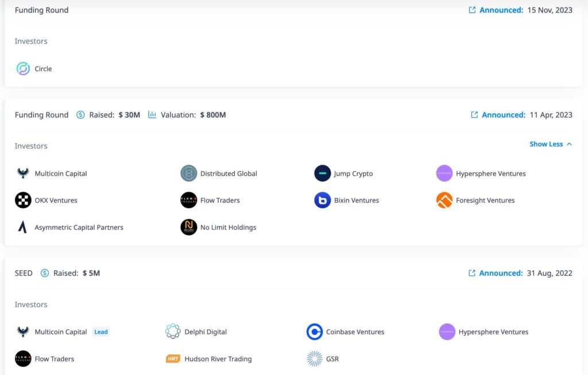588x375 pixels.
Task: Click the Multicoin Capital name in the $30M round
Action: pos(61,173)
